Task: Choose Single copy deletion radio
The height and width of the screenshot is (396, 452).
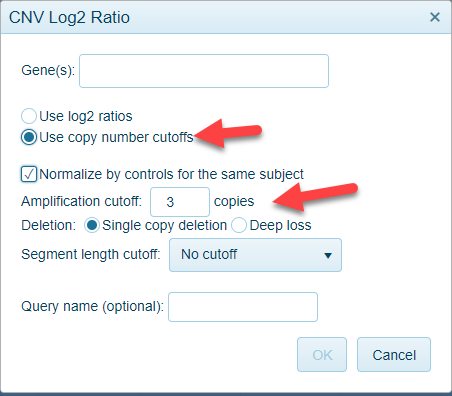Action: [92, 225]
